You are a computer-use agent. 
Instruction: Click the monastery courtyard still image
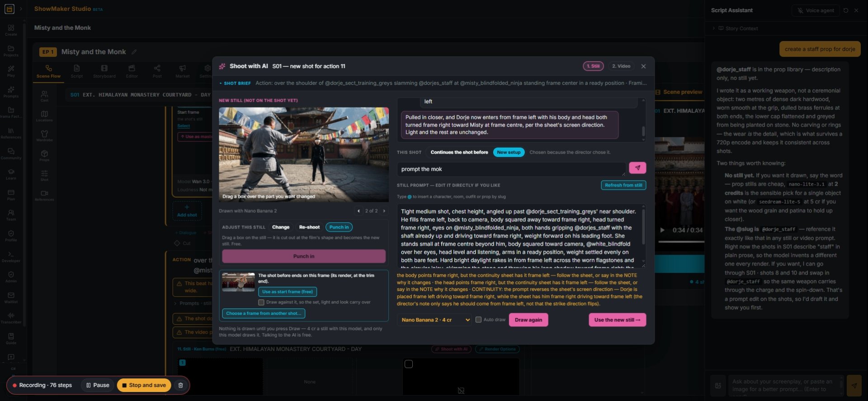[x=304, y=154]
